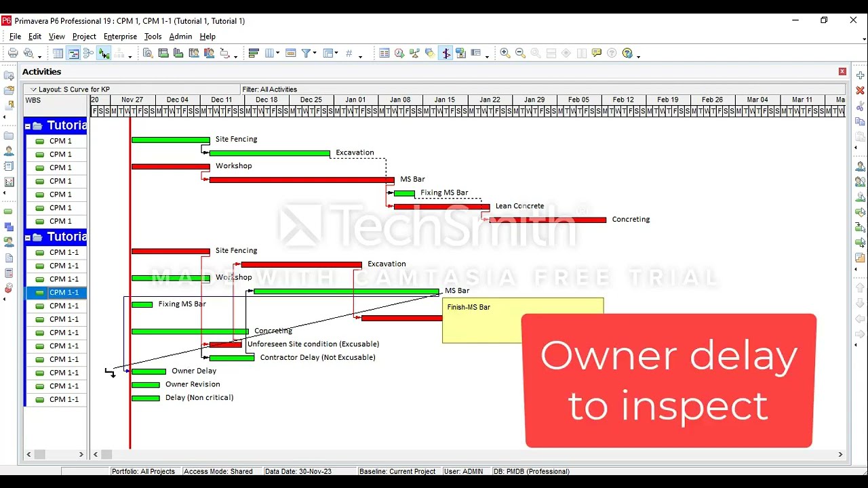Click the Owner Delay bar label
The width and height of the screenshot is (868, 488).
pyautogui.click(x=194, y=371)
